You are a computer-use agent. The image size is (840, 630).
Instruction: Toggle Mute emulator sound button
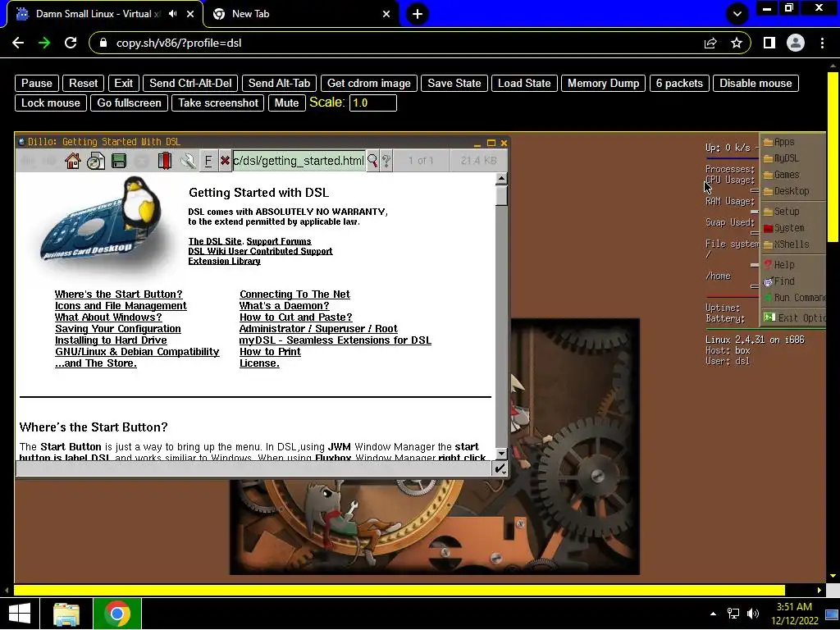[x=286, y=103]
